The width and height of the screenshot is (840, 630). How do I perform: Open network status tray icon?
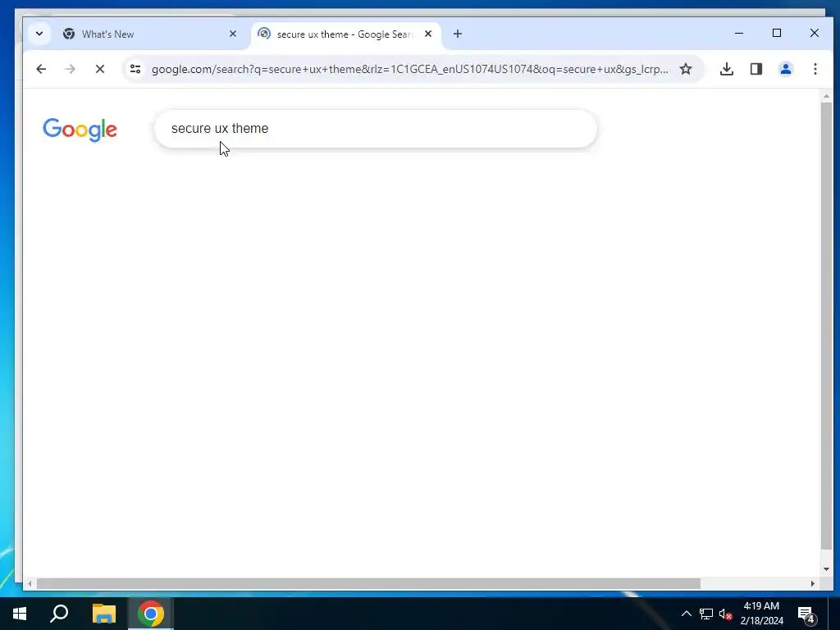(x=706, y=614)
